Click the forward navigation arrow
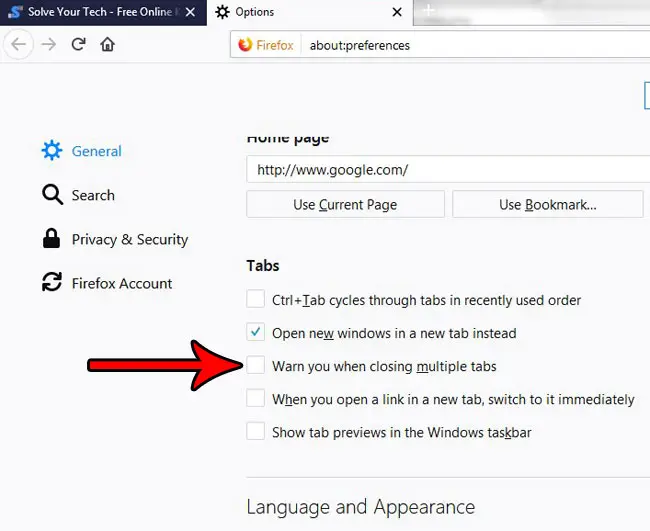 (50, 45)
